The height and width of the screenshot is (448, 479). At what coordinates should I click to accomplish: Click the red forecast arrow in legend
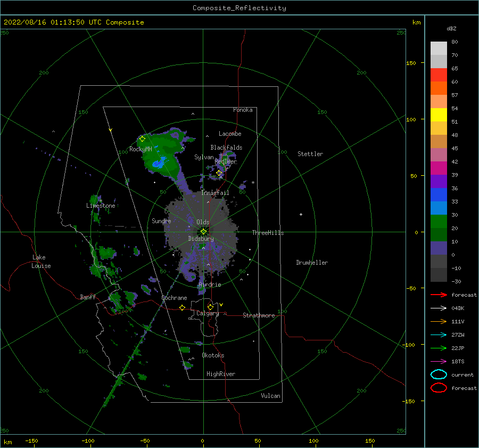tap(439, 295)
